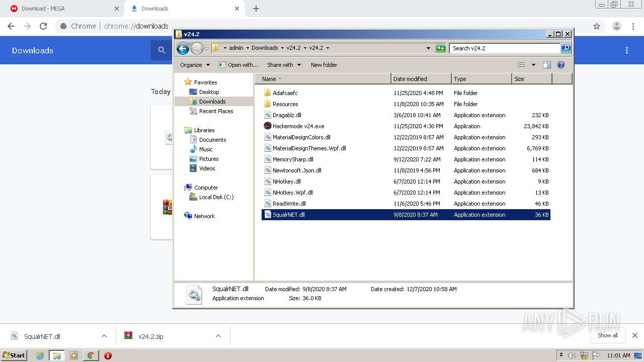Viewport: 644px width, 362px height.
Task: Bookmark this page with star icon
Action: [597, 26]
